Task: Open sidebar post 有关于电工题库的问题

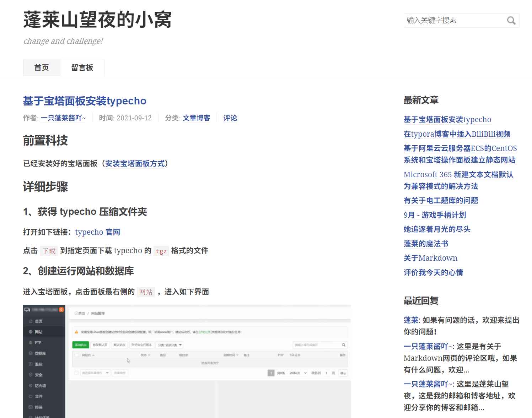Action: click(x=441, y=200)
